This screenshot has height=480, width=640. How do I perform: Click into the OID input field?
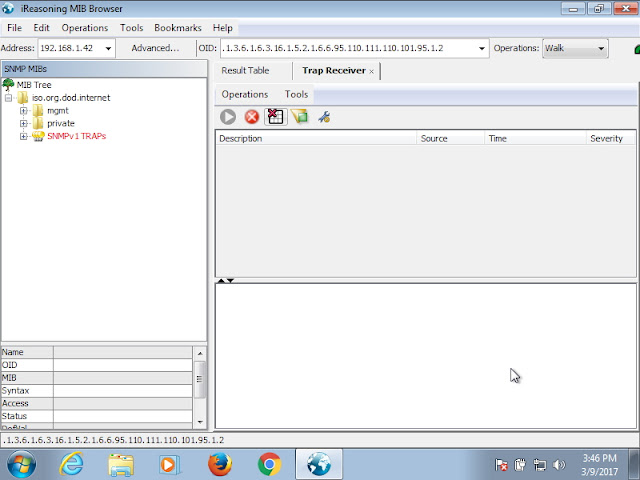click(349, 48)
